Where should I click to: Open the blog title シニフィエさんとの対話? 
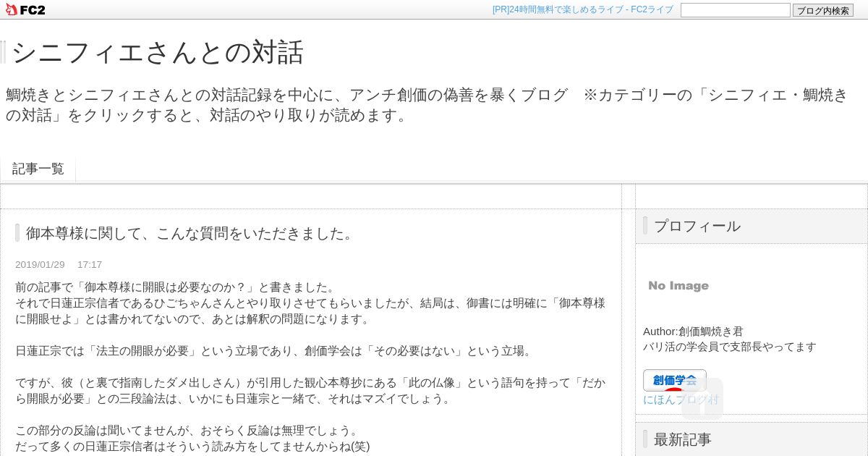157,52
